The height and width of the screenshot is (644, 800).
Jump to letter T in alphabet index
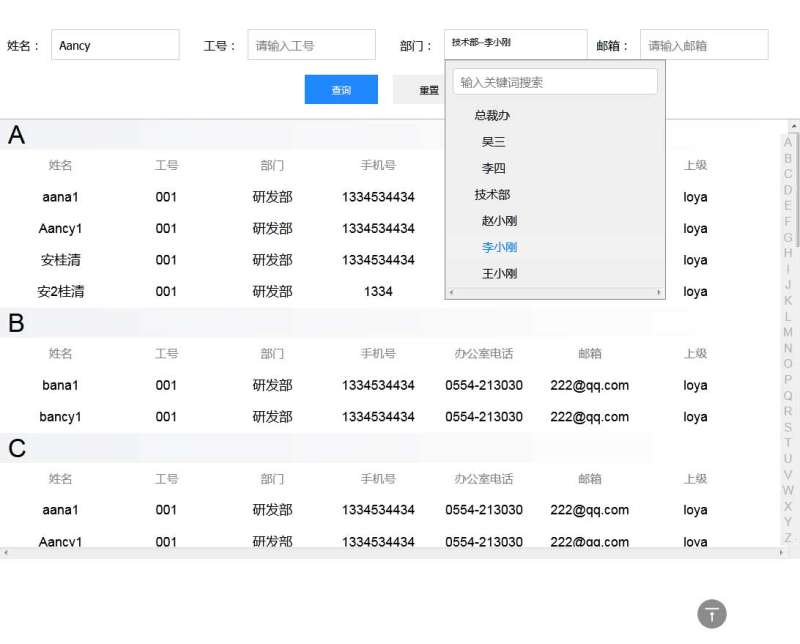pos(788,443)
